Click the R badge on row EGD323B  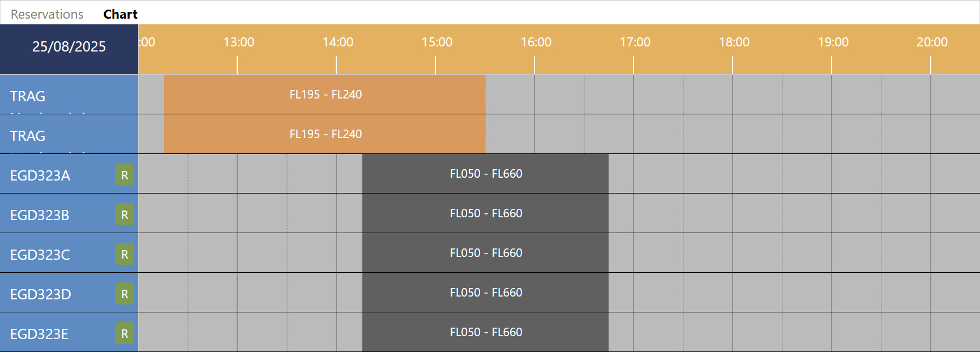point(124,215)
